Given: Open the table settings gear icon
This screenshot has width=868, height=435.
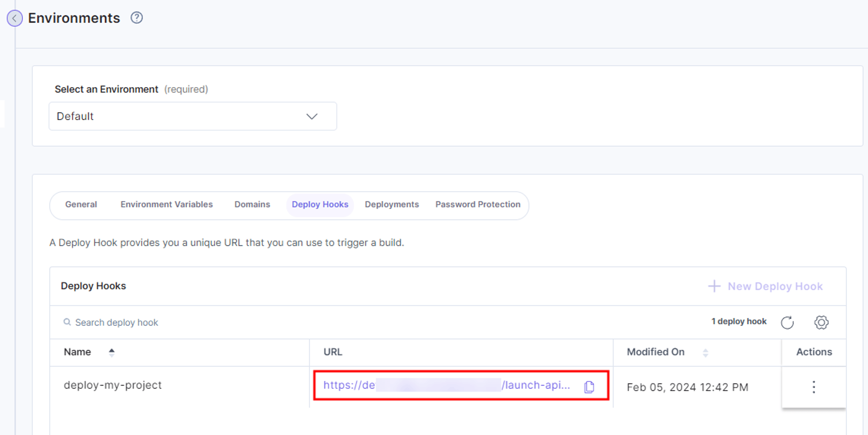Looking at the screenshot, I should (x=821, y=322).
